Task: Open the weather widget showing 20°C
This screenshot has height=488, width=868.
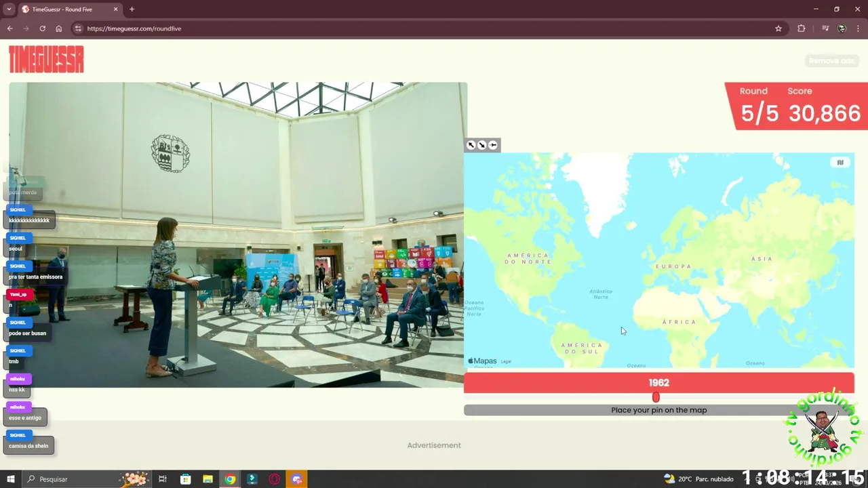Action: (698, 479)
